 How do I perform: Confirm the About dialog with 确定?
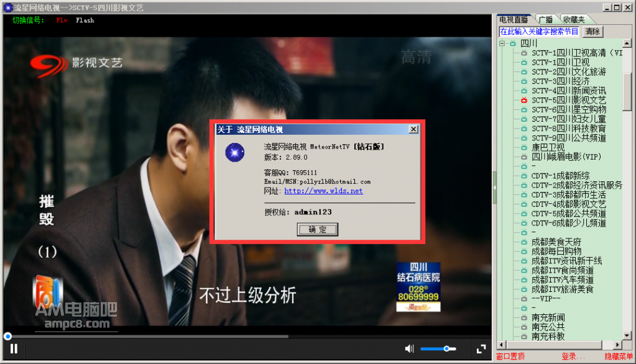pyautogui.click(x=317, y=229)
